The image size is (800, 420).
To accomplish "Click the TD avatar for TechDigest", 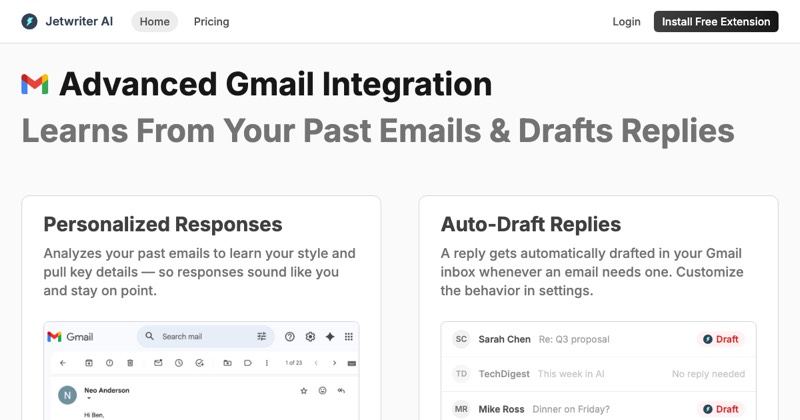I will (461, 374).
